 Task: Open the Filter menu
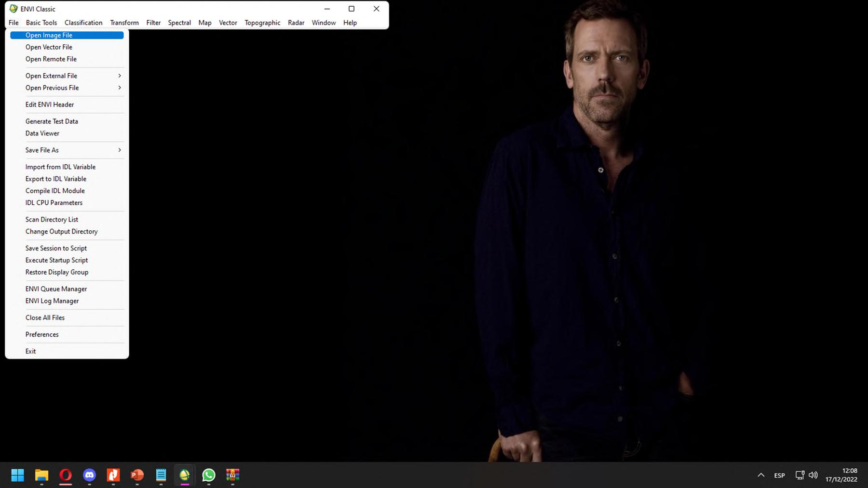pyautogui.click(x=153, y=23)
